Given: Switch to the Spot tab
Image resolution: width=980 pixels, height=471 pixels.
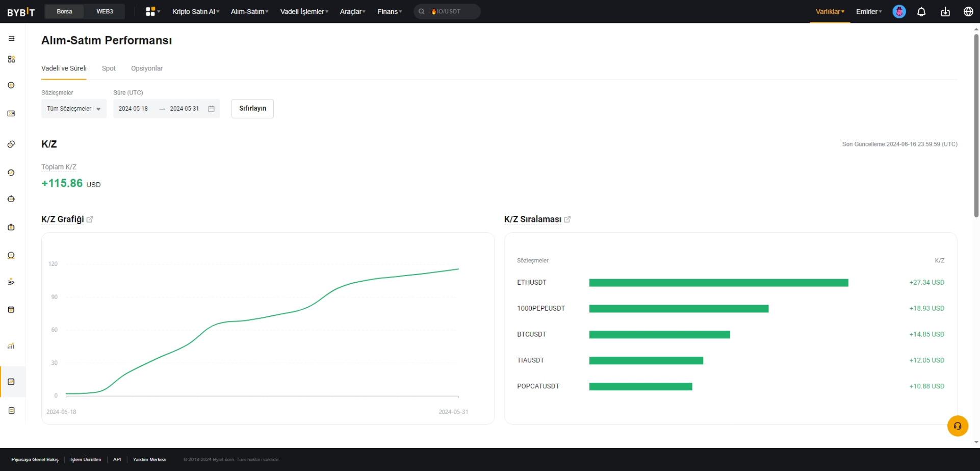Looking at the screenshot, I should point(109,68).
